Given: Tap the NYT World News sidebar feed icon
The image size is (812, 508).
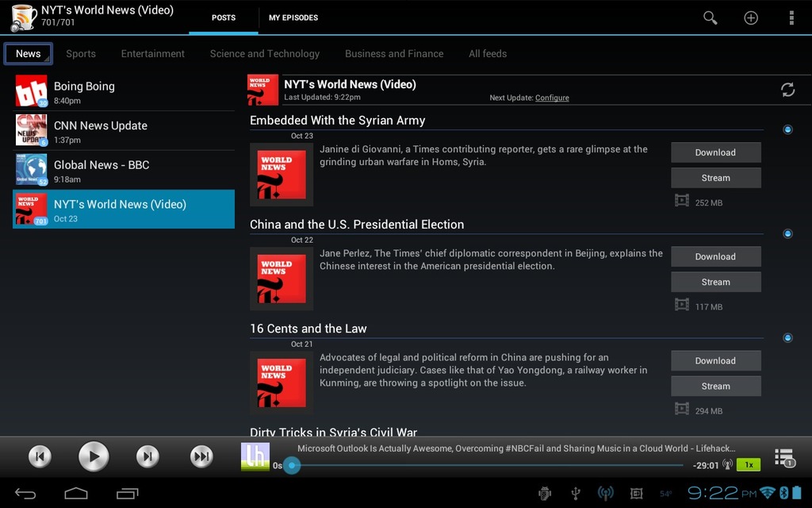Looking at the screenshot, I should [x=31, y=209].
